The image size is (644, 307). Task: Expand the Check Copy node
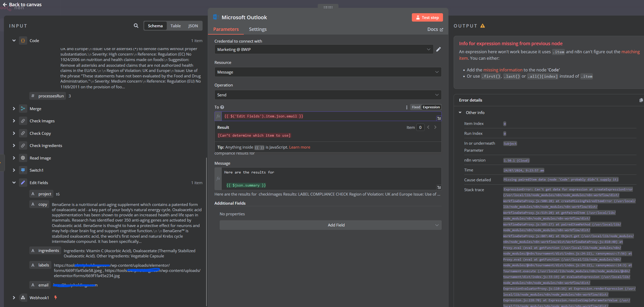coord(14,133)
